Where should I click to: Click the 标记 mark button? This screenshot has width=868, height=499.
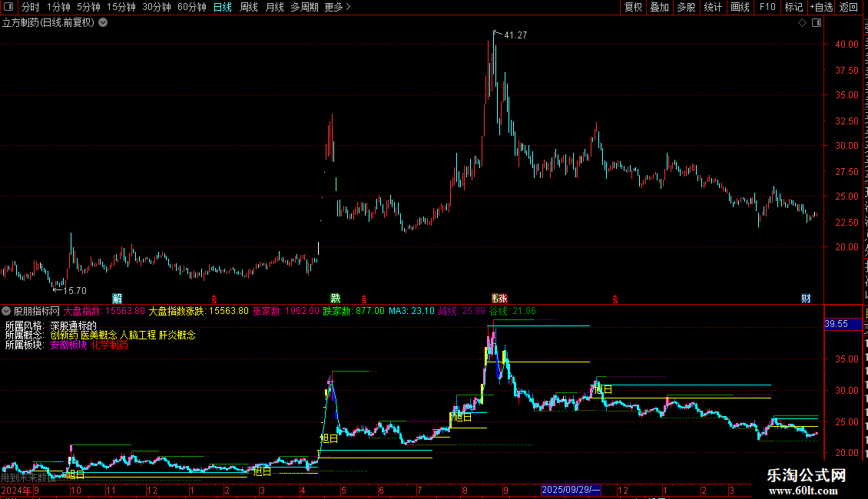tap(793, 7)
